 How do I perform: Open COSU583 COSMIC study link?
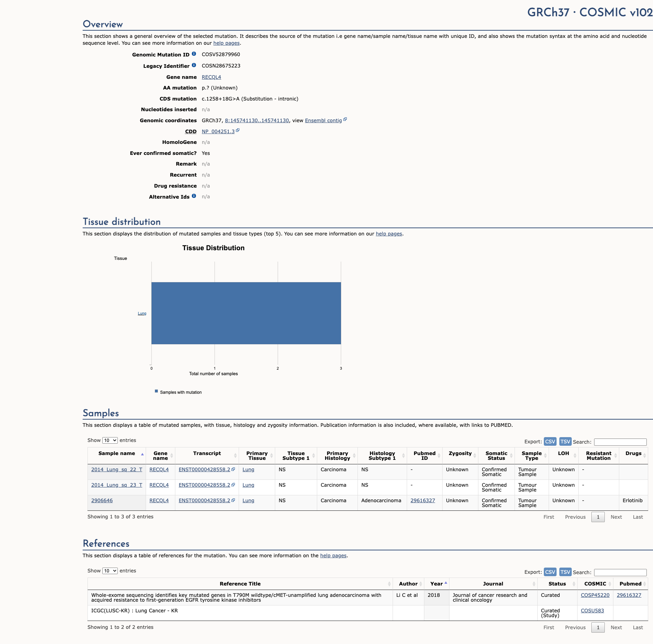[x=592, y=611]
